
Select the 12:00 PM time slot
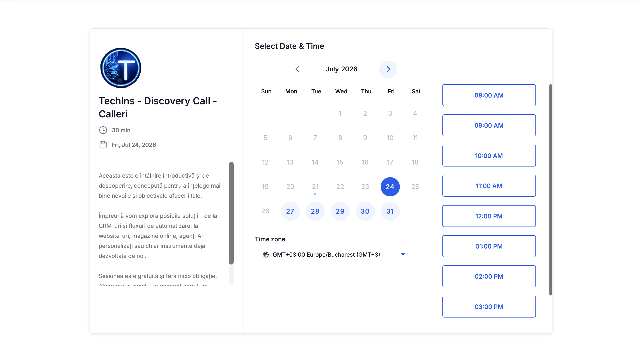tap(489, 216)
